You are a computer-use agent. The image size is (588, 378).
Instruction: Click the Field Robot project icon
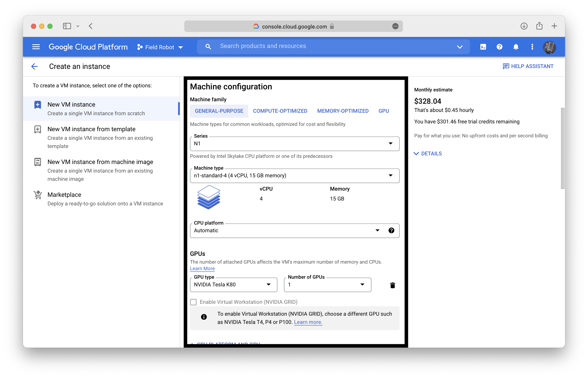pos(140,47)
